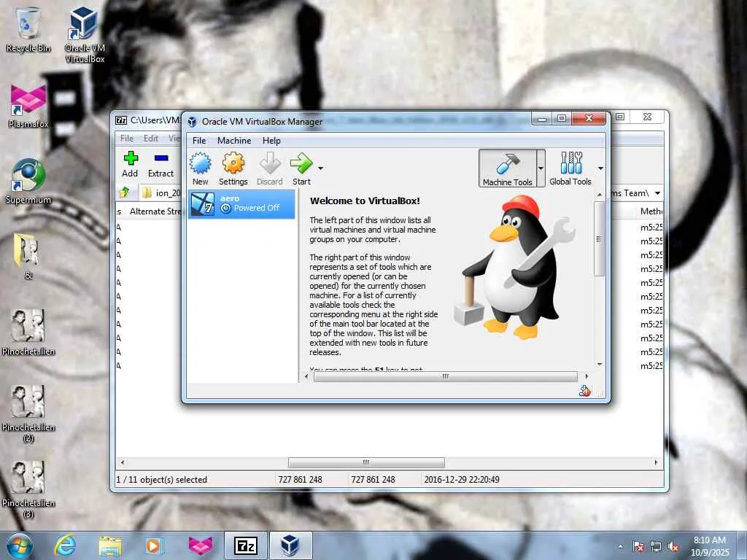Select the Pinochetalien desktop image file

28,332
